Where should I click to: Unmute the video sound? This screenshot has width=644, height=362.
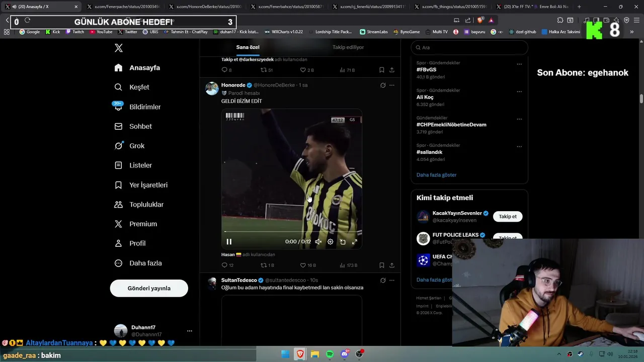318,242
